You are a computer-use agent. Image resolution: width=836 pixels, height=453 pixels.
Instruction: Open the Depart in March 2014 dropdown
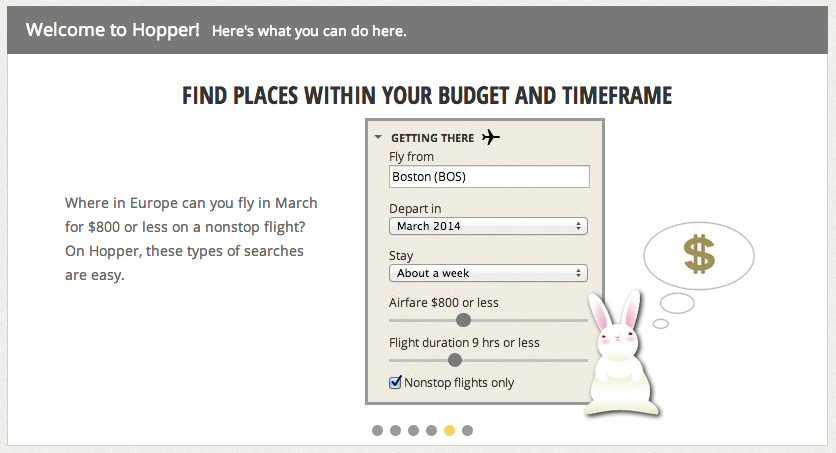488,227
